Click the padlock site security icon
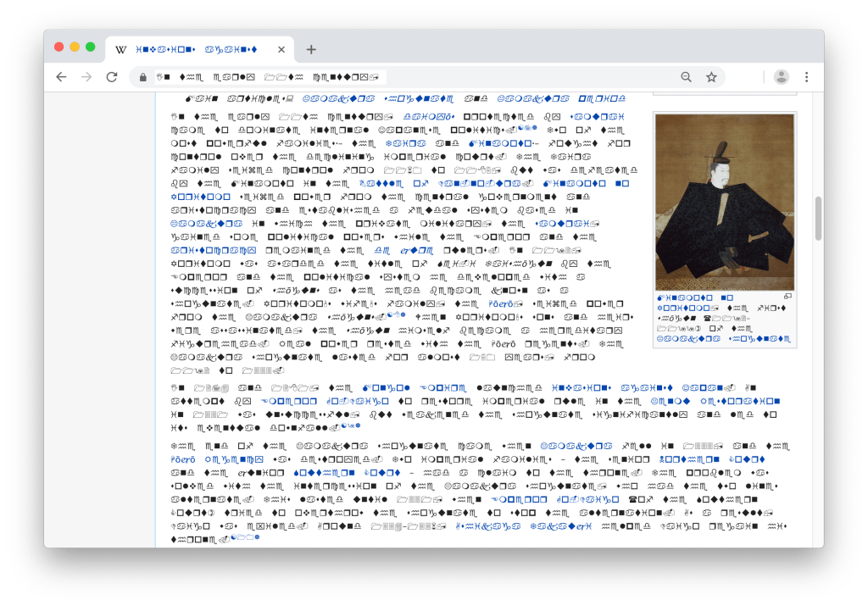This screenshot has height=606, width=868. tap(143, 77)
